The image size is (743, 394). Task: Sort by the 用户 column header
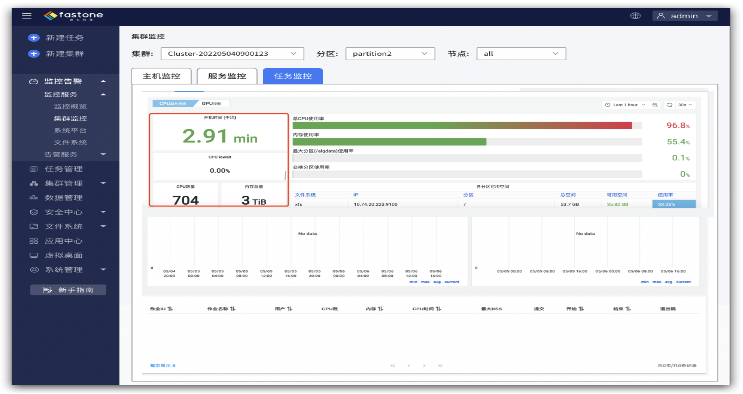(283, 309)
